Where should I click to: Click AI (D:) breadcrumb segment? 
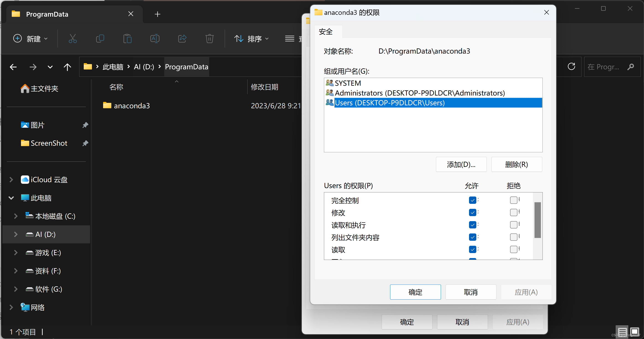(144, 67)
